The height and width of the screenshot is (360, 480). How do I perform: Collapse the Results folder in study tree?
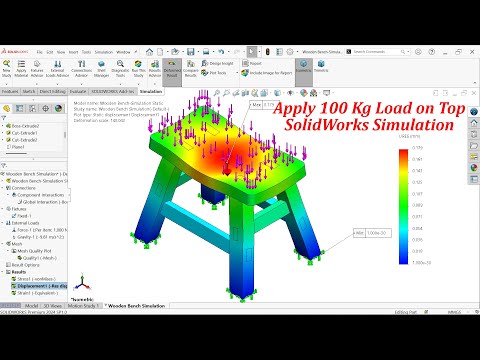3,272
